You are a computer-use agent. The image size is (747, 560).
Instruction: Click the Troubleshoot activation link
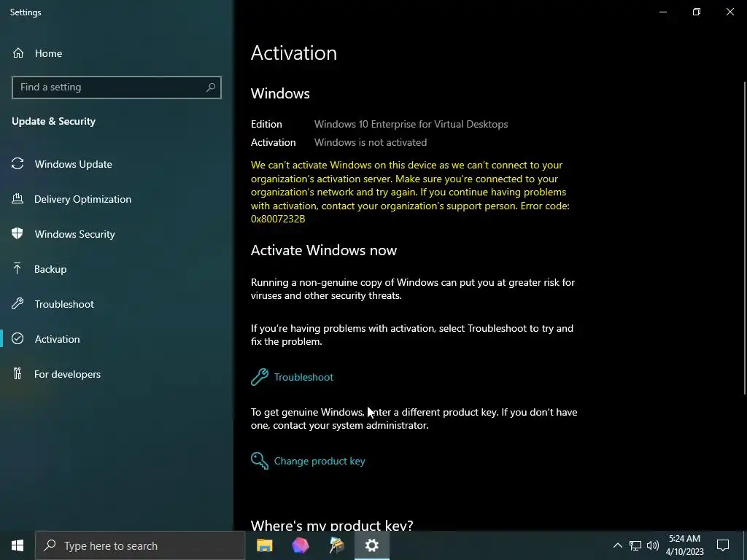coord(303,377)
